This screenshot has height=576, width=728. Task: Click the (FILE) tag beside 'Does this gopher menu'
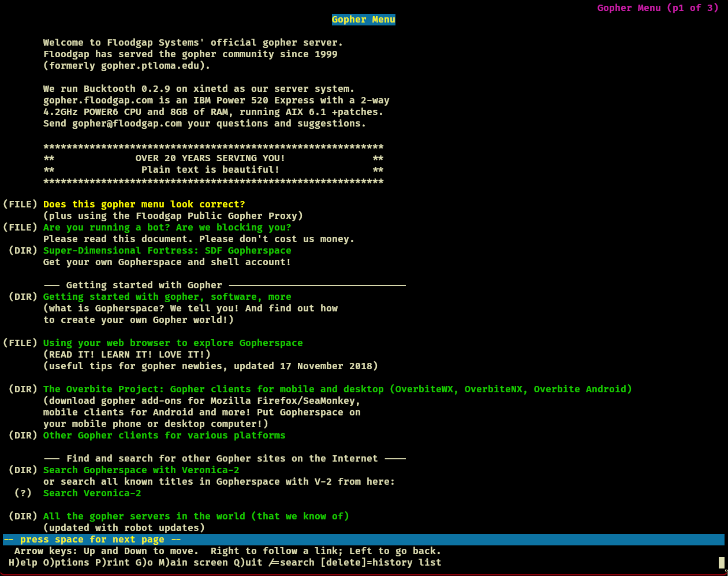pyautogui.click(x=20, y=205)
